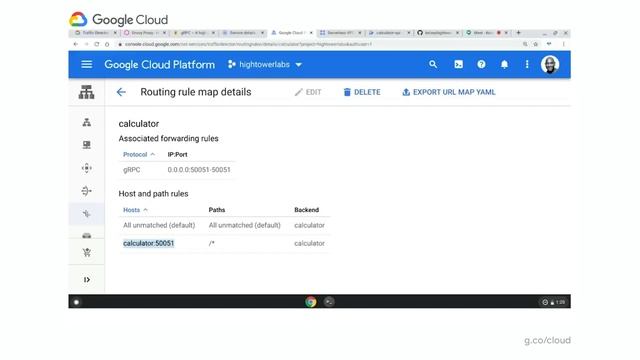Open the system status tray with clock
Image resolution: width=640 pixels, height=360 pixels.
553,302
